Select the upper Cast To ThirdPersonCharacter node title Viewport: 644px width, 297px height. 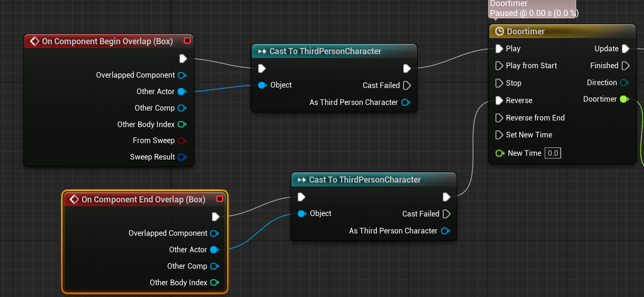tap(325, 51)
